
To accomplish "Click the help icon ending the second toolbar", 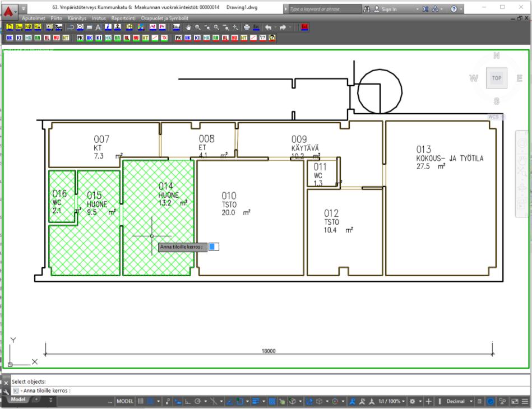I will [272, 38].
